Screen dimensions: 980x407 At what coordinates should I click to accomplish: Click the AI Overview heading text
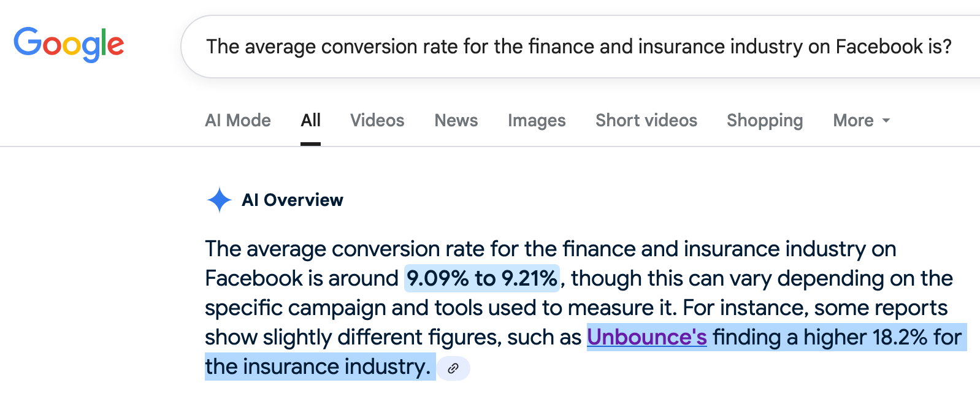pyautogui.click(x=293, y=200)
